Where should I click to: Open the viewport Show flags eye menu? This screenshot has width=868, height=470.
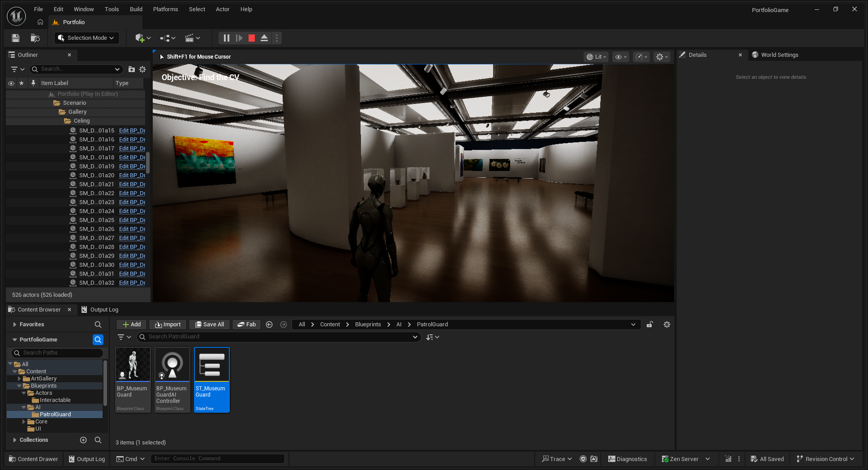click(621, 57)
